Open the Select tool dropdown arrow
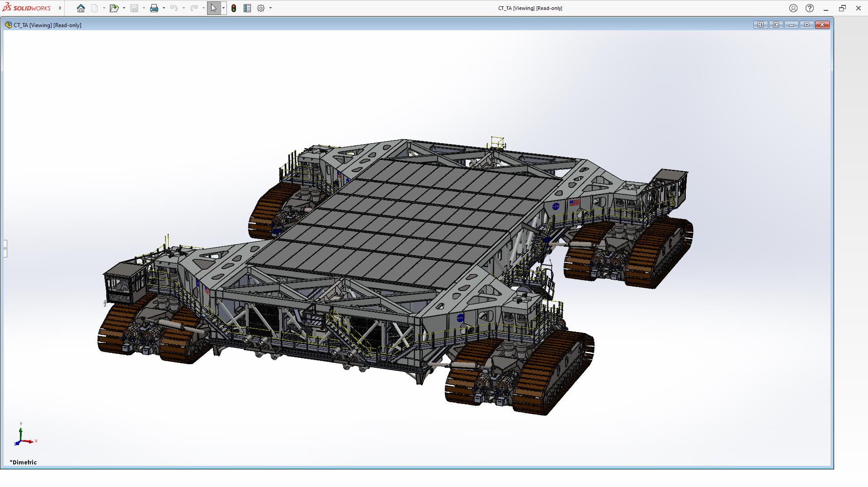Screen dimensions: 868x487 (223, 8)
